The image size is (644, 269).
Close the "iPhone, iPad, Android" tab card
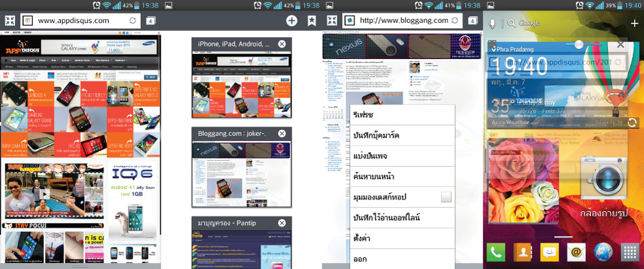pos(282,44)
